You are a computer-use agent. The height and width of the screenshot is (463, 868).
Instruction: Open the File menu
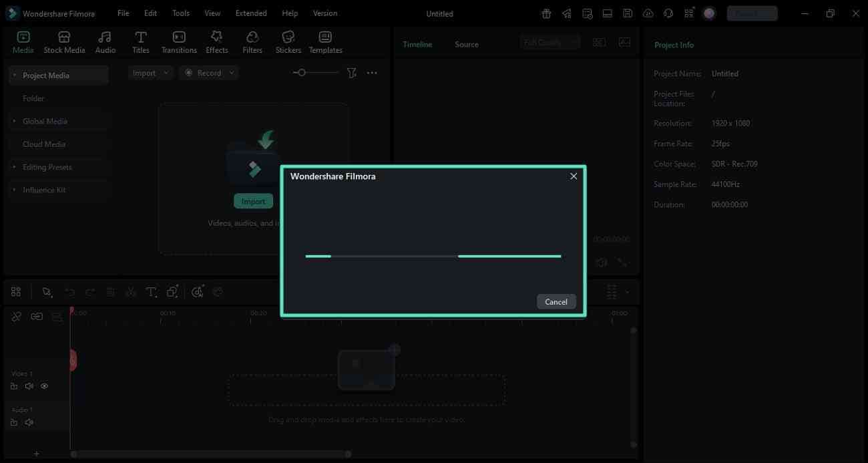point(123,13)
